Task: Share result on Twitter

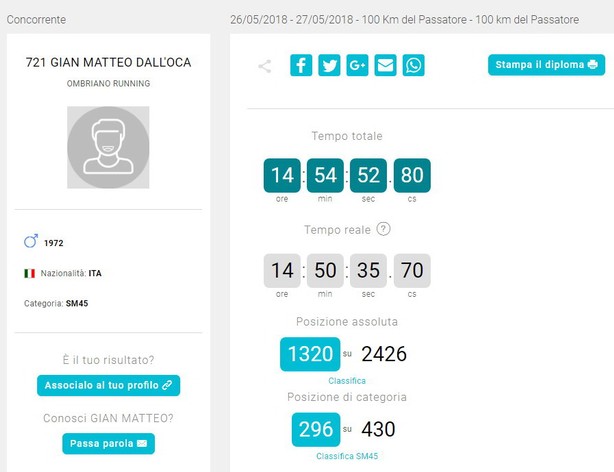Action: 329,65
